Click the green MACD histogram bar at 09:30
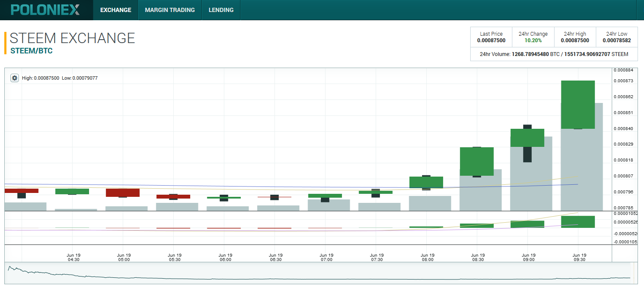644x289 pixels. pos(578,222)
